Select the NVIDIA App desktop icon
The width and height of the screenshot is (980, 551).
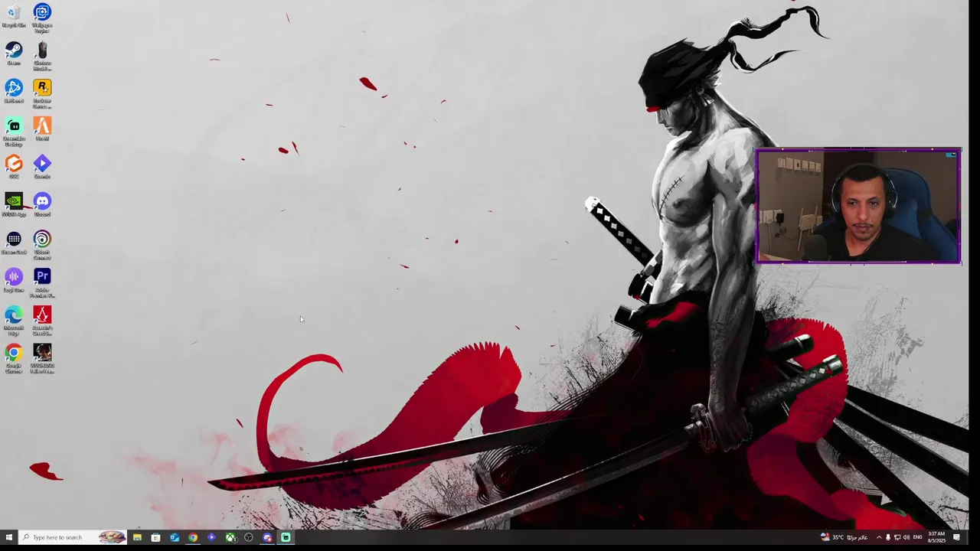pos(14,204)
